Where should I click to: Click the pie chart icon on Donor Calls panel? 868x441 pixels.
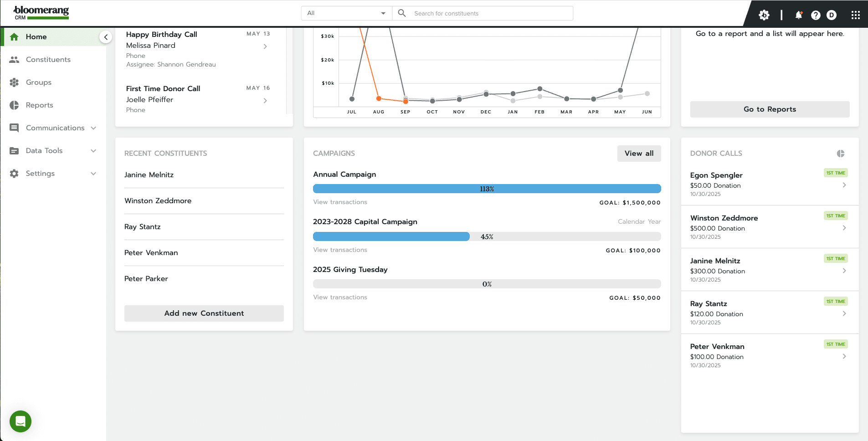click(x=840, y=154)
